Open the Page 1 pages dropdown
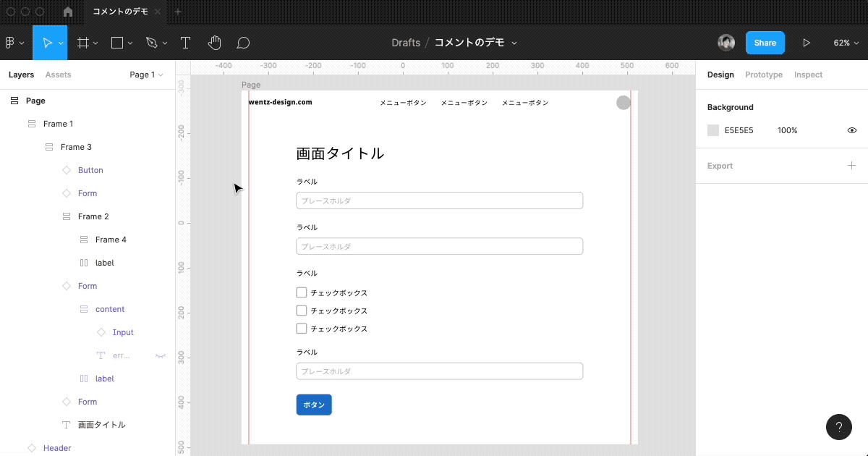This screenshot has height=456, width=868. [x=146, y=75]
